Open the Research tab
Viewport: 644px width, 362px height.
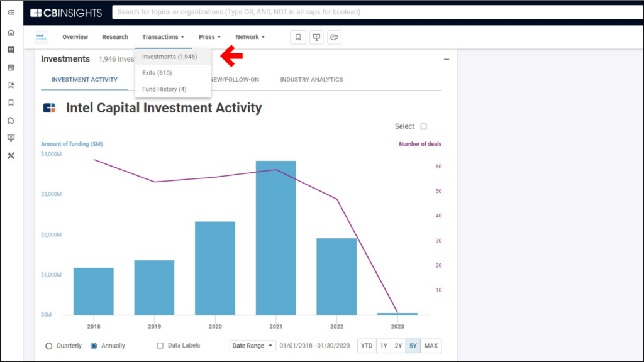click(115, 37)
